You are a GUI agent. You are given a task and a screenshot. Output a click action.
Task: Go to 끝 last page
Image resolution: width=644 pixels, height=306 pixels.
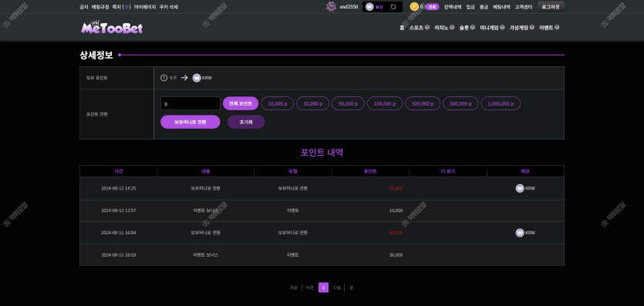point(351,288)
